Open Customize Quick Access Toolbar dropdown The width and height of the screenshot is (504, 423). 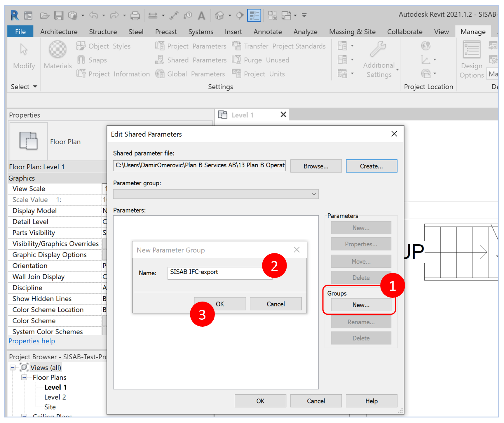(x=304, y=15)
